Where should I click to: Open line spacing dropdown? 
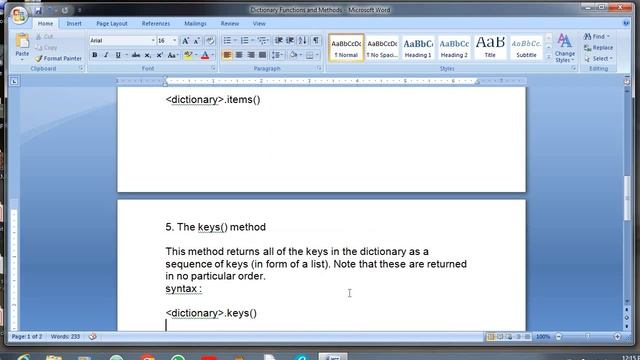click(x=278, y=55)
